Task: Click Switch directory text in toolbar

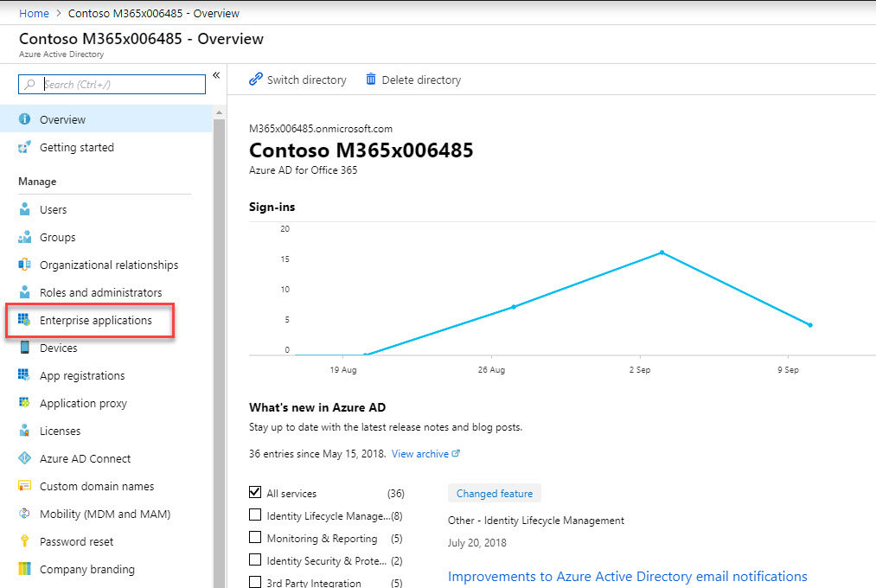Action: click(x=307, y=80)
